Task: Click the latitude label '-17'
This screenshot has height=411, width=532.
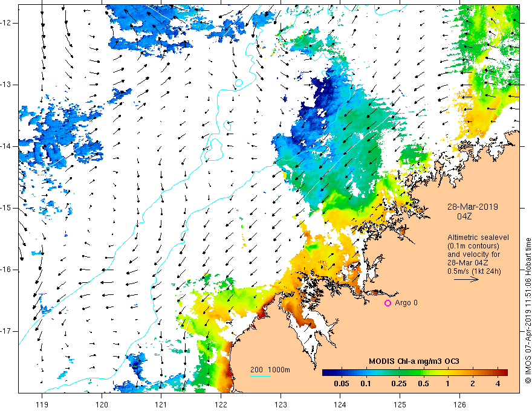Action: pyautogui.click(x=7, y=331)
